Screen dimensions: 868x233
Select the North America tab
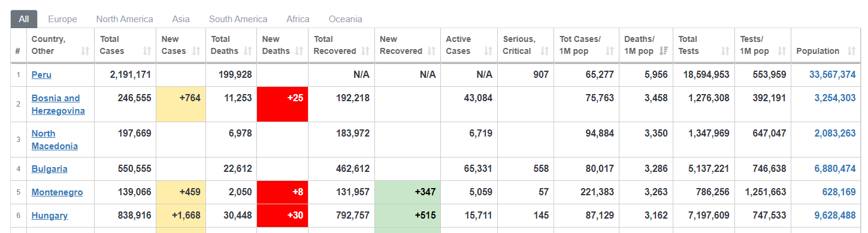tap(125, 19)
